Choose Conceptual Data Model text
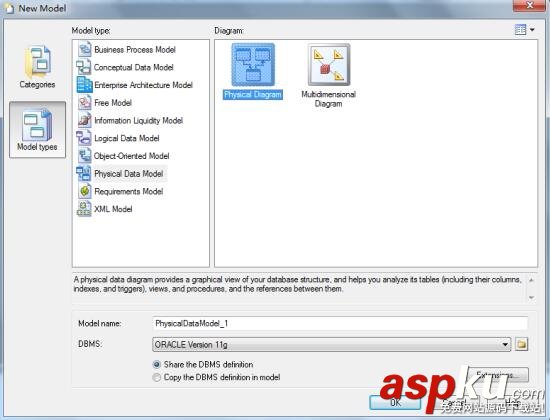Image resolution: width=550 pixels, height=420 pixels. 134,67
